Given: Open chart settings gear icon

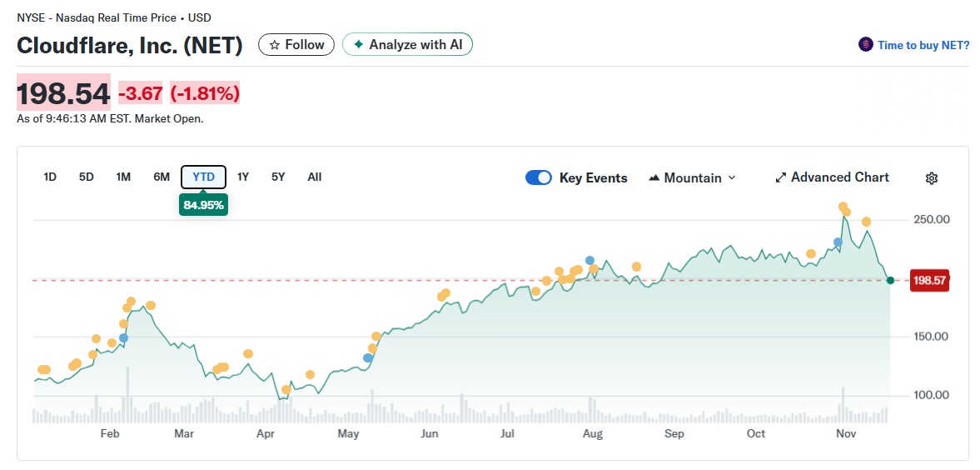Looking at the screenshot, I should [x=932, y=178].
